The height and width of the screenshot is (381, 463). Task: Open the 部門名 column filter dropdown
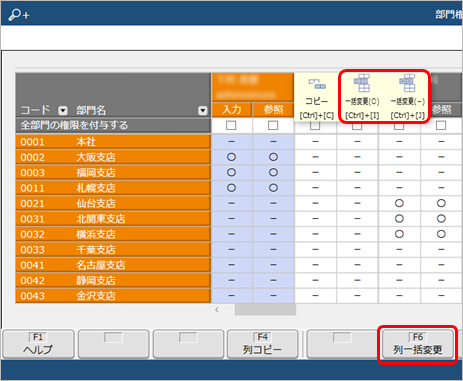tap(203, 110)
